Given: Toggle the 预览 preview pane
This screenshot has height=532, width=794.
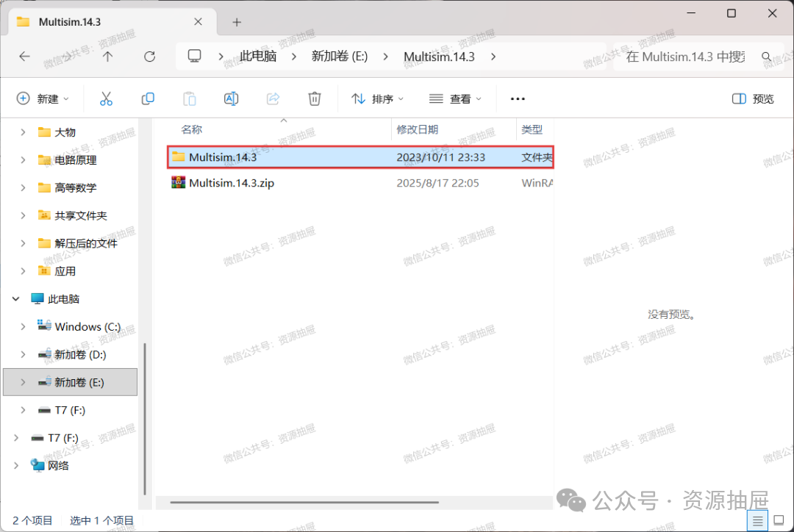Looking at the screenshot, I should click(753, 98).
